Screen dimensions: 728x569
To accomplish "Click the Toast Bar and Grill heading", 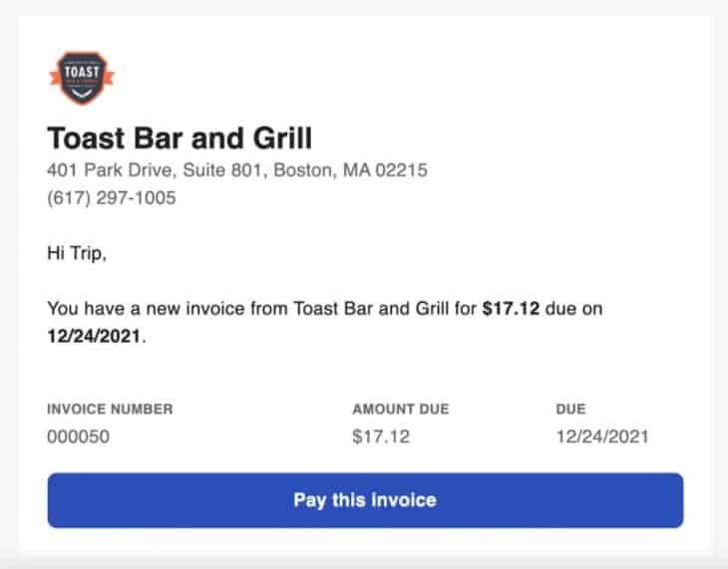I will [180, 138].
